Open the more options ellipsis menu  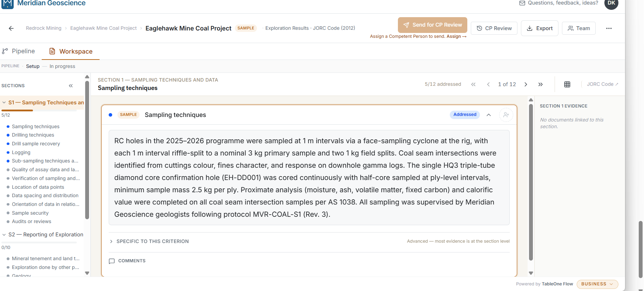click(x=609, y=28)
